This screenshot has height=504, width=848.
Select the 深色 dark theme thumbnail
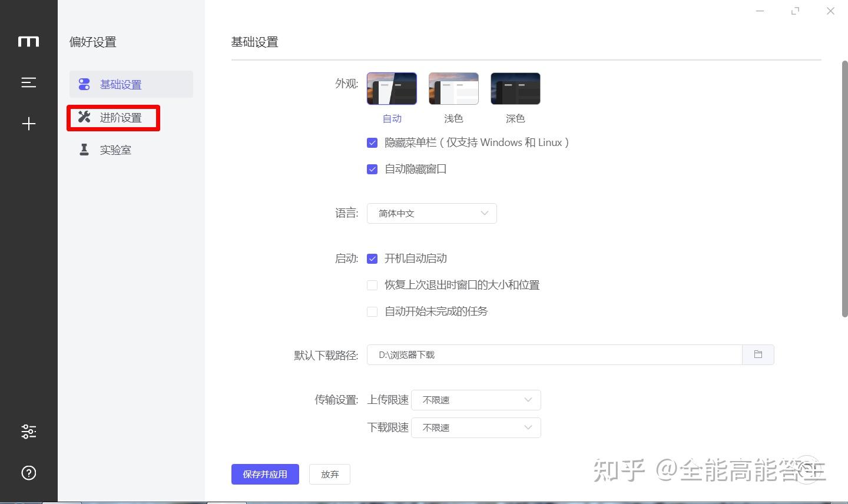click(515, 88)
